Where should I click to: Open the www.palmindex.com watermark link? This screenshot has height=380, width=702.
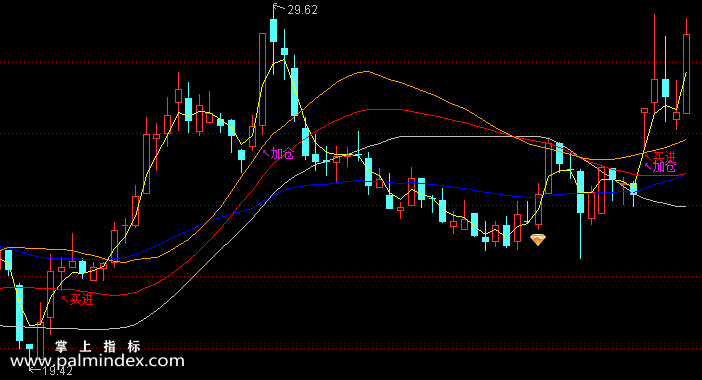(97, 361)
